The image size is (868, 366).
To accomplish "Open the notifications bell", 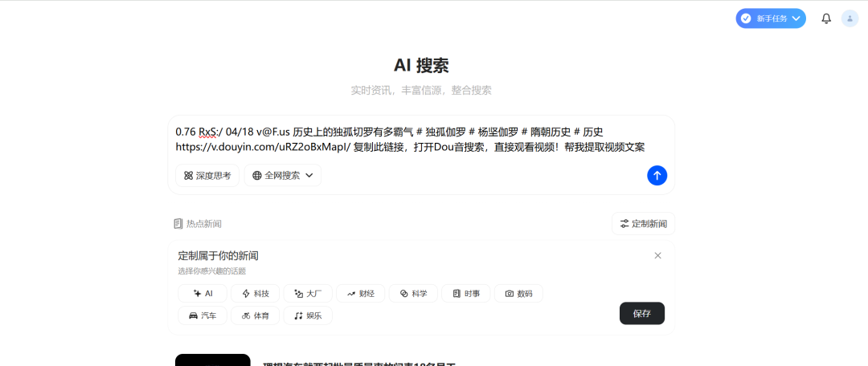I will coord(826,18).
